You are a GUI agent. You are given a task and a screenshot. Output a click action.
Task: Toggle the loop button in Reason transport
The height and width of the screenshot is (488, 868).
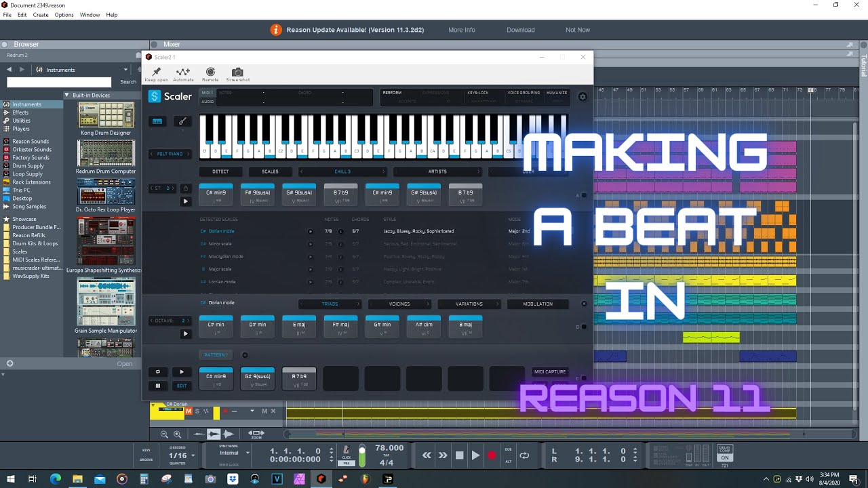click(524, 455)
